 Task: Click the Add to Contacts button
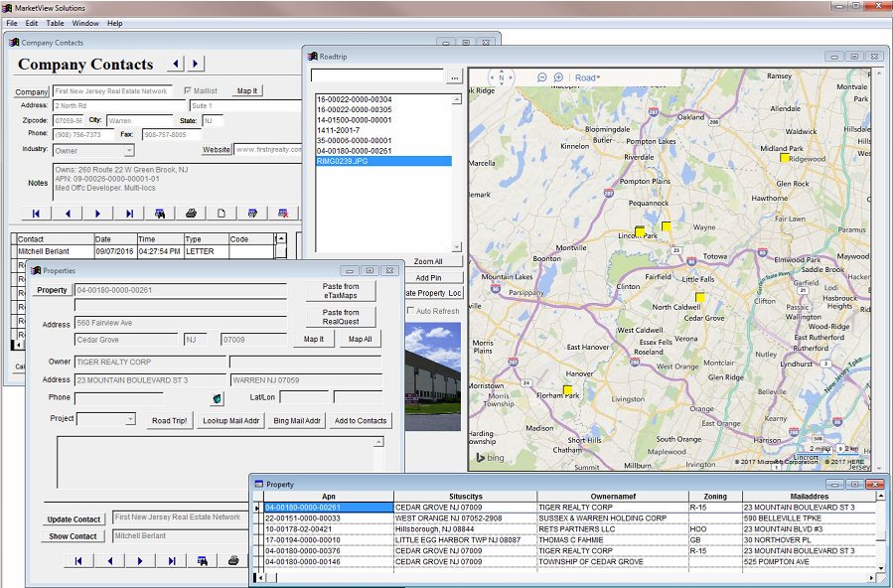point(361,421)
